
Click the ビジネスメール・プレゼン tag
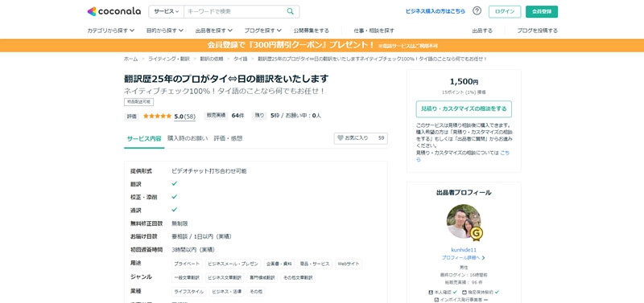tap(233, 264)
